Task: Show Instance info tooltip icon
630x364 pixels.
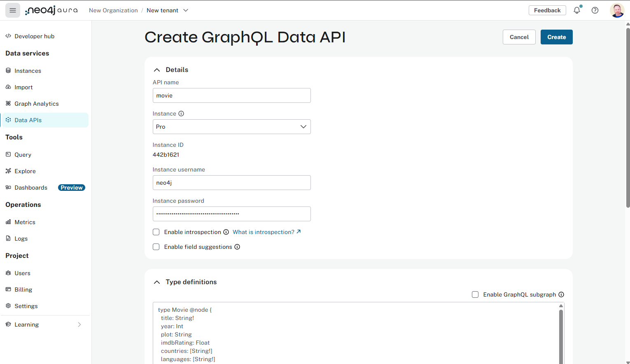Action: pyautogui.click(x=181, y=114)
